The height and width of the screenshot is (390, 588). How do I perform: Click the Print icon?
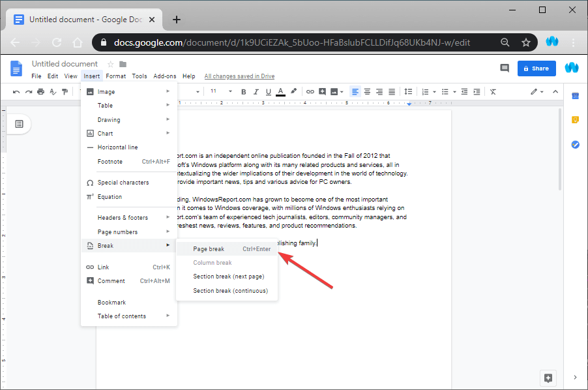point(41,92)
